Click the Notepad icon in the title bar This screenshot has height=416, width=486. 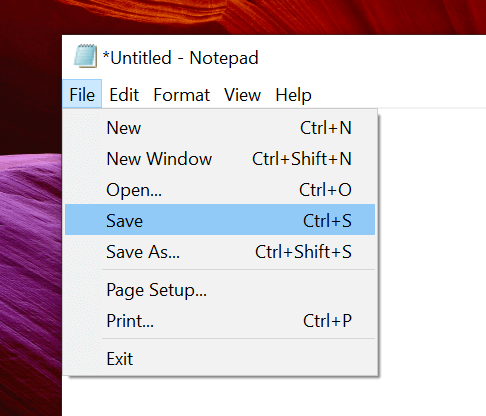point(85,56)
